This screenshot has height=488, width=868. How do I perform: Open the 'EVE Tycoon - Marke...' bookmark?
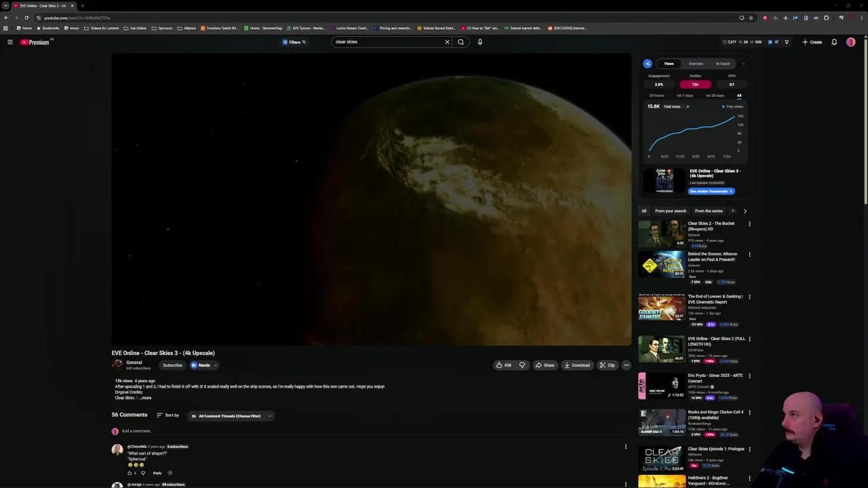click(306, 28)
